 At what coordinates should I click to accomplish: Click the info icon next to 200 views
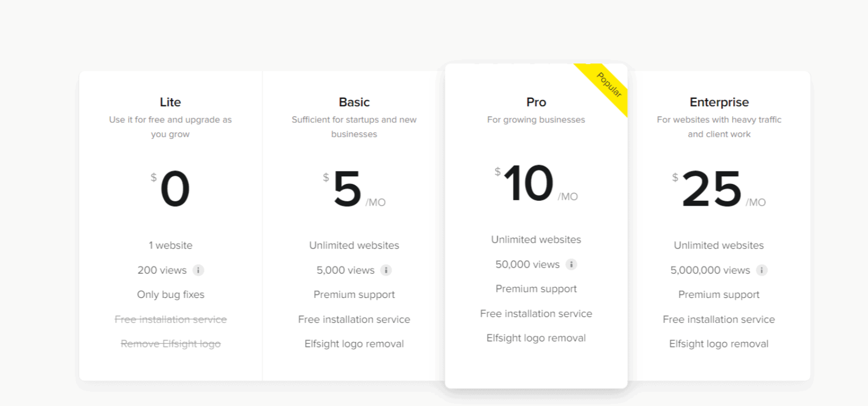pyautogui.click(x=198, y=270)
